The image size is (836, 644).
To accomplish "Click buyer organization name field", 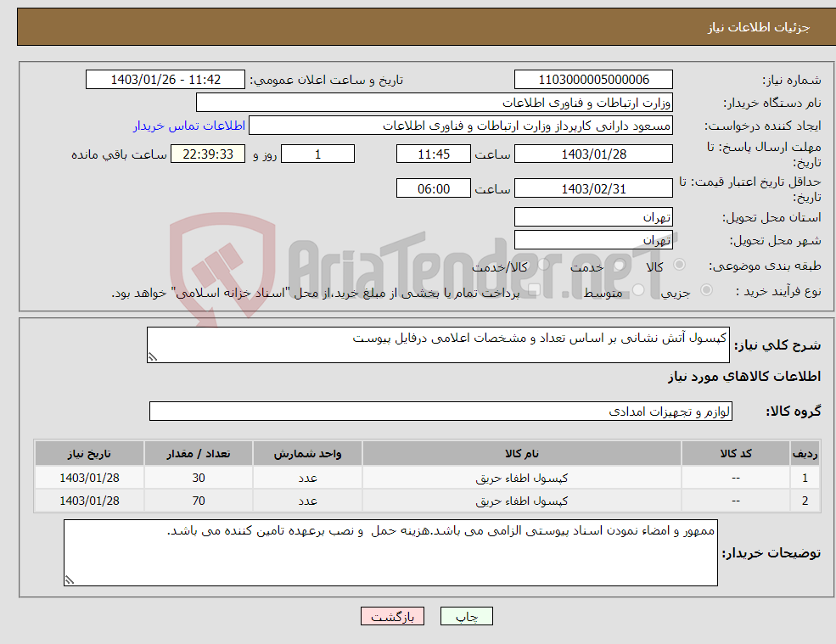I will [x=434, y=103].
